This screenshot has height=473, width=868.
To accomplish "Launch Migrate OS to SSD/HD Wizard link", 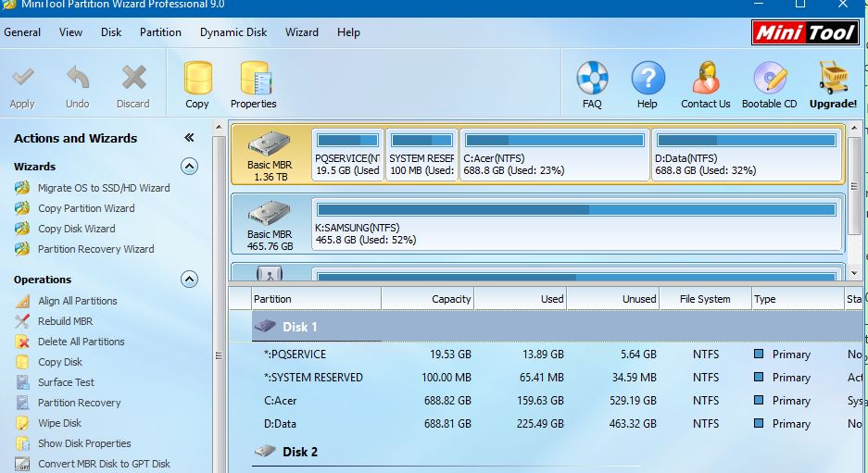I will point(104,188).
